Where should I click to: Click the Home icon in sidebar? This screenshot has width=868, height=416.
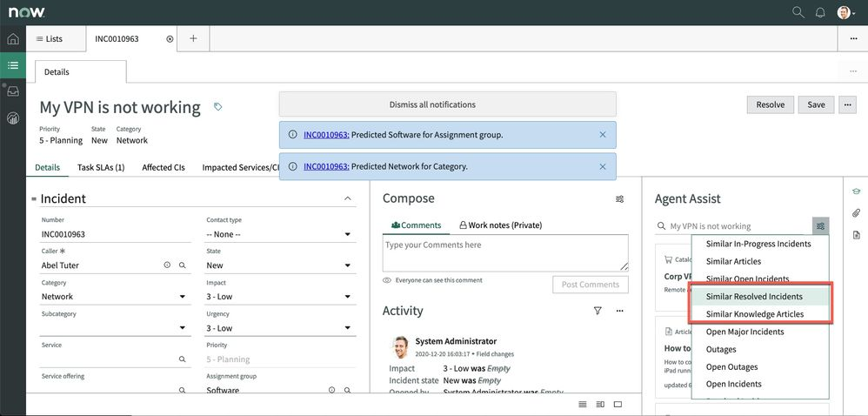click(x=13, y=39)
